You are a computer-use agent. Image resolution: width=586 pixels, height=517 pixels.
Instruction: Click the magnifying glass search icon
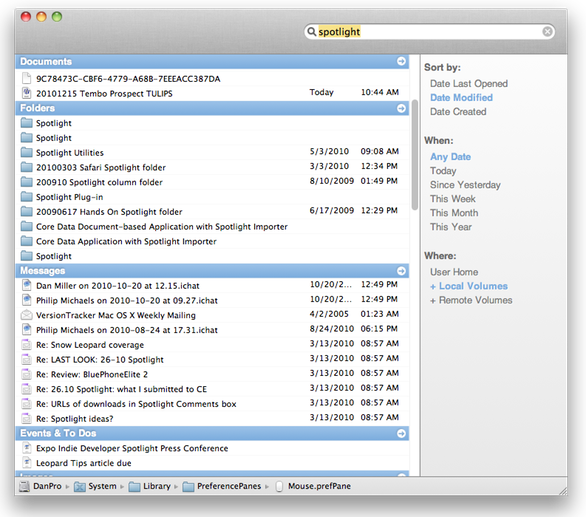point(311,32)
